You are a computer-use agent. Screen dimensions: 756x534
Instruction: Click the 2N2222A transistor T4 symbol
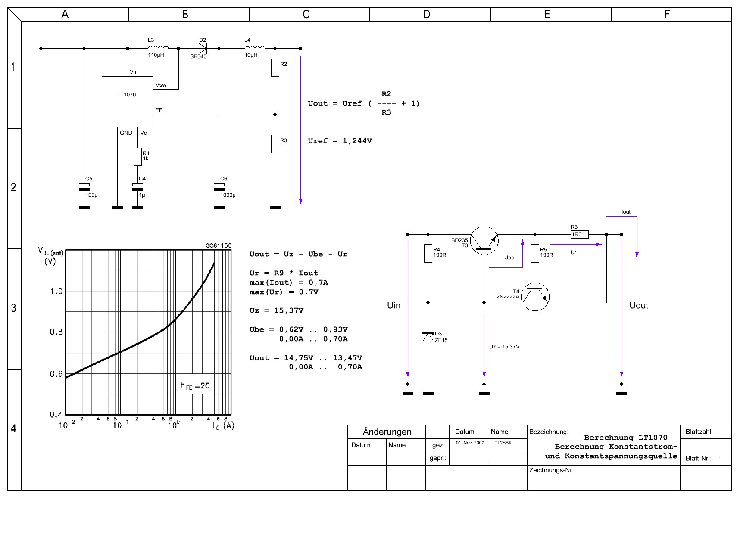[x=535, y=297]
